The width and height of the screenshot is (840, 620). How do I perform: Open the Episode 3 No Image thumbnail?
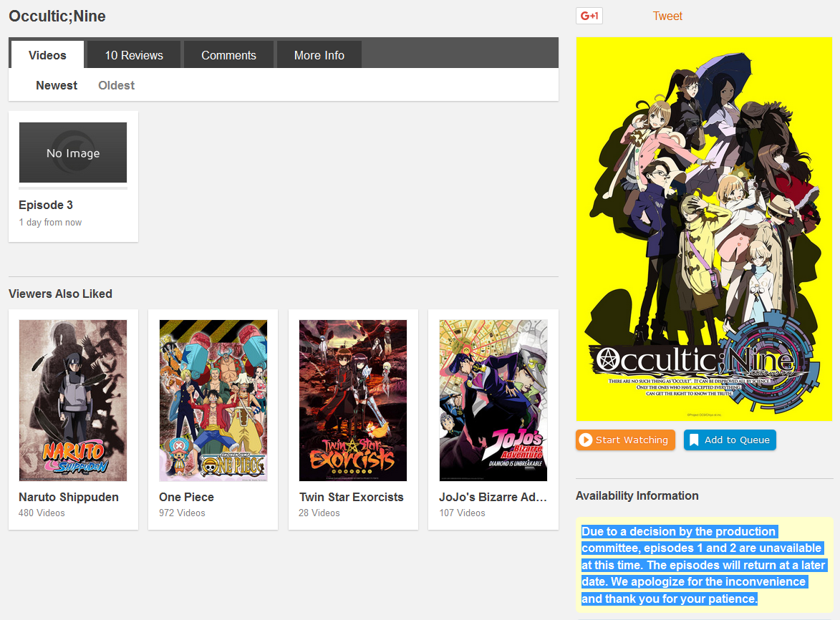tap(73, 152)
